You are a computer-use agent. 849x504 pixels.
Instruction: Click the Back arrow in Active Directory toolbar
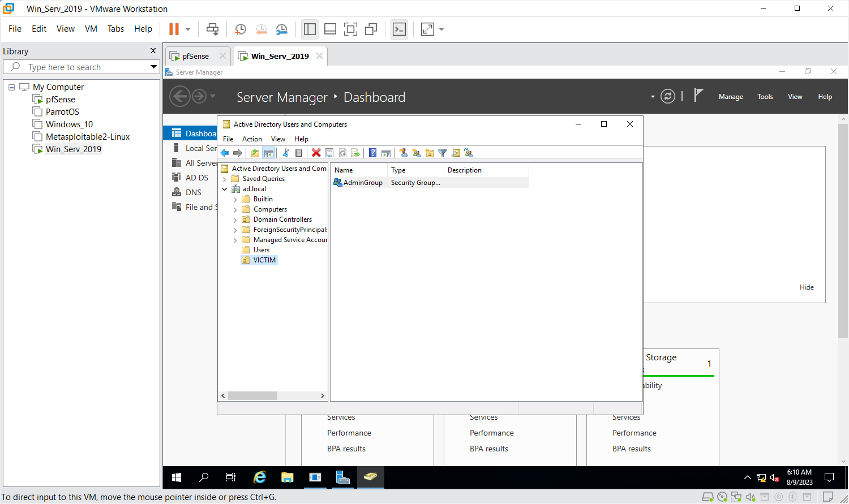pyautogui.click(x=225, y=153)
